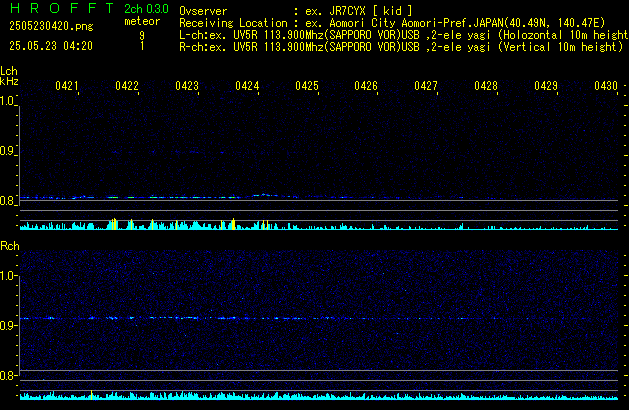The height and width of the screenshot is (410, 629).
Task: Select the 0430 time axis marker
Action: (606, 86)
